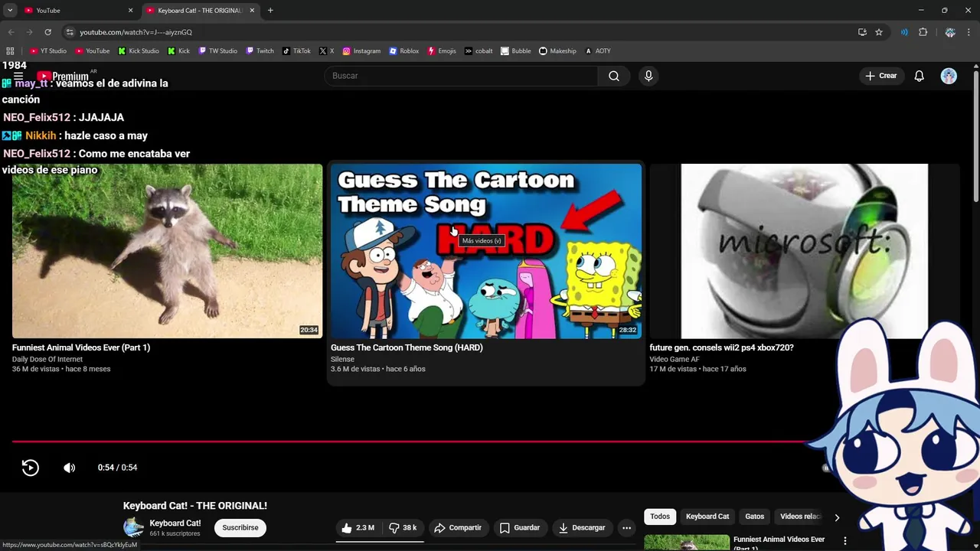Open the browser apps grid icon

(10, 51)
